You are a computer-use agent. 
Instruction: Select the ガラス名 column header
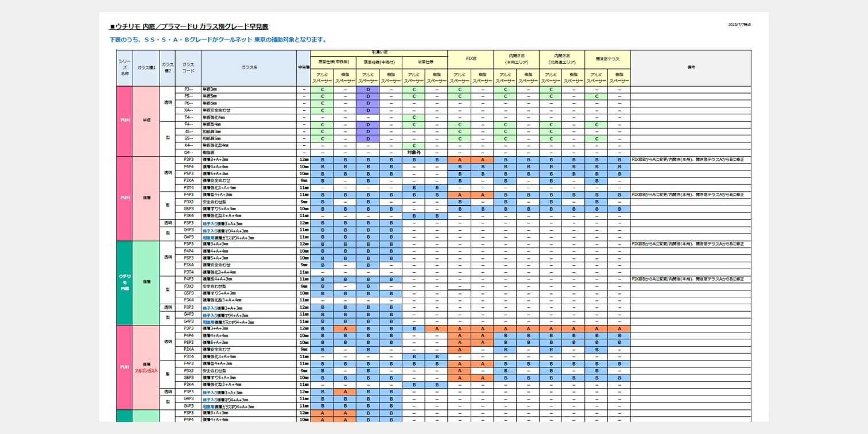point(249,68)
